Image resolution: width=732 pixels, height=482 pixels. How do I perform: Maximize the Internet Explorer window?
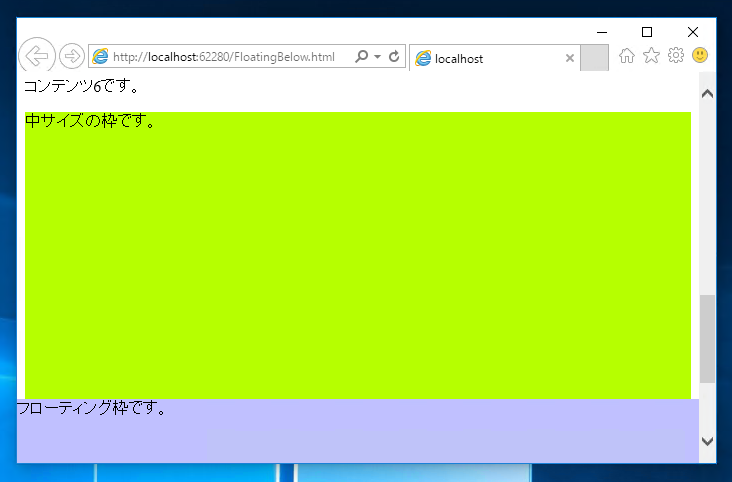(x=647, y=32)
